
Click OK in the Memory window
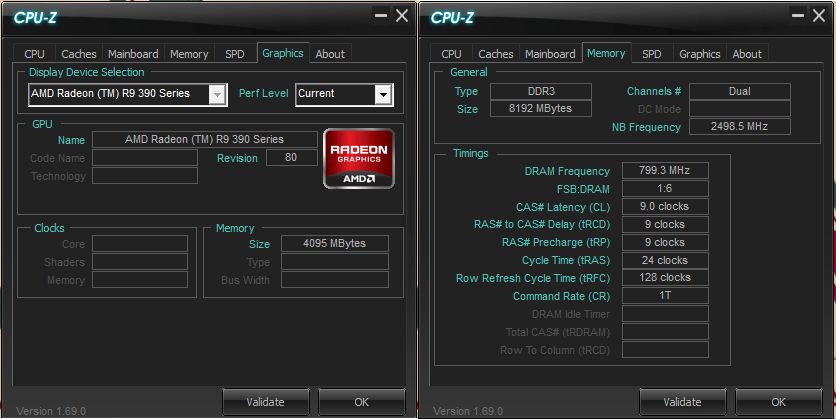778,402
